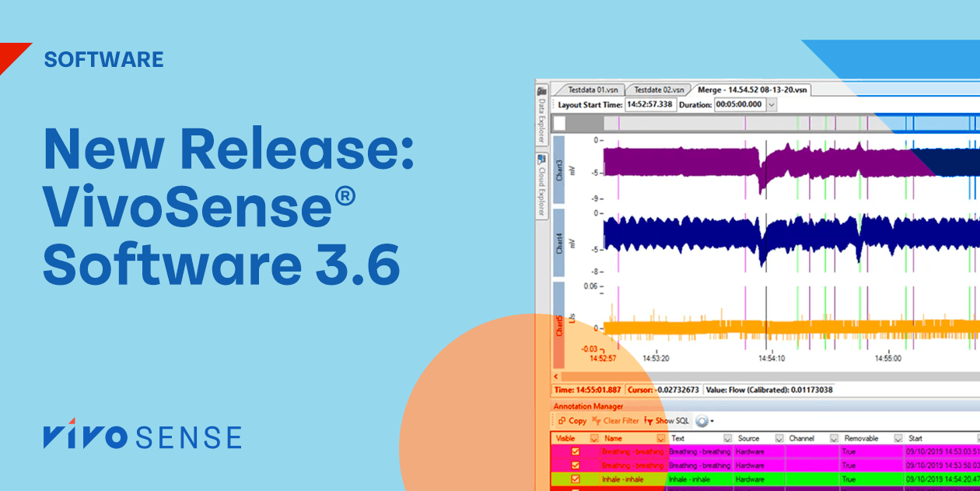Screen dimensions: 980x491
Task: Click the 14:54:10 time axis label
Action: (x=772, y=359)
